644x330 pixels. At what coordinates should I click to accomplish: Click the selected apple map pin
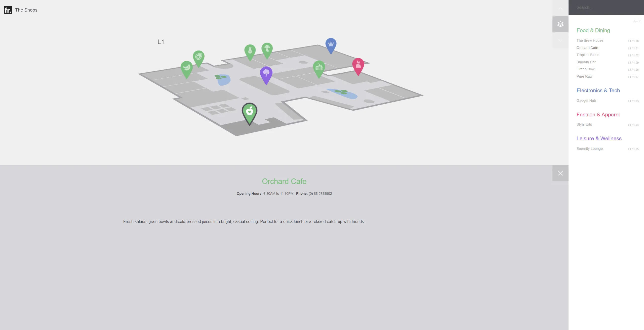pyautogui.click(x=249, y=112)
